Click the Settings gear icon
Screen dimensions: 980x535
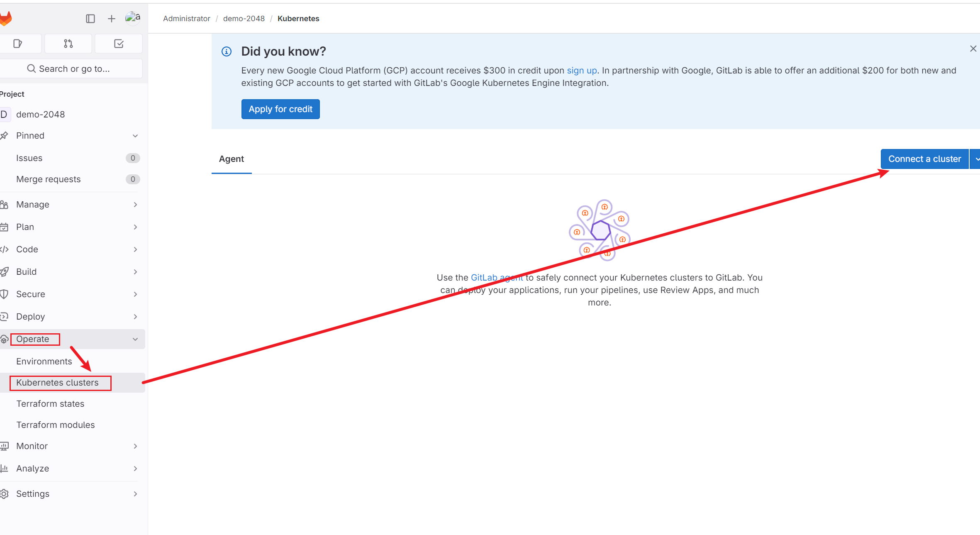pyautogui.click(x=4, y=493)
